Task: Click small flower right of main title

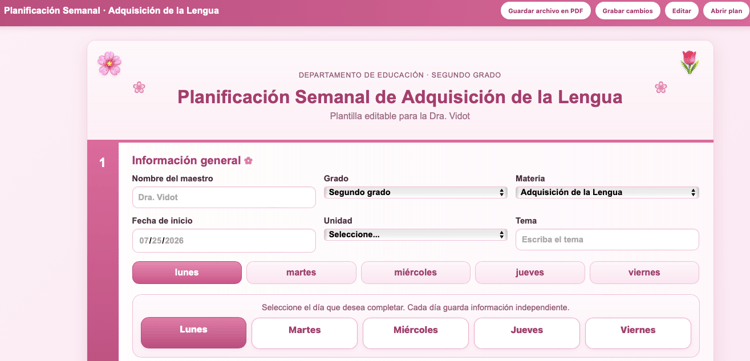Action: click(661, 87)
